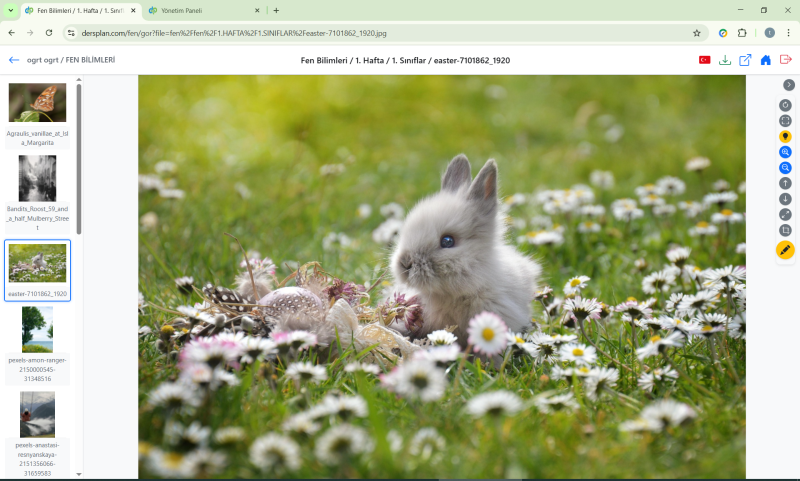The height and width of the screenshot is (481, 800).
Task: Zoom in on the image
Action: click(785, 152)
